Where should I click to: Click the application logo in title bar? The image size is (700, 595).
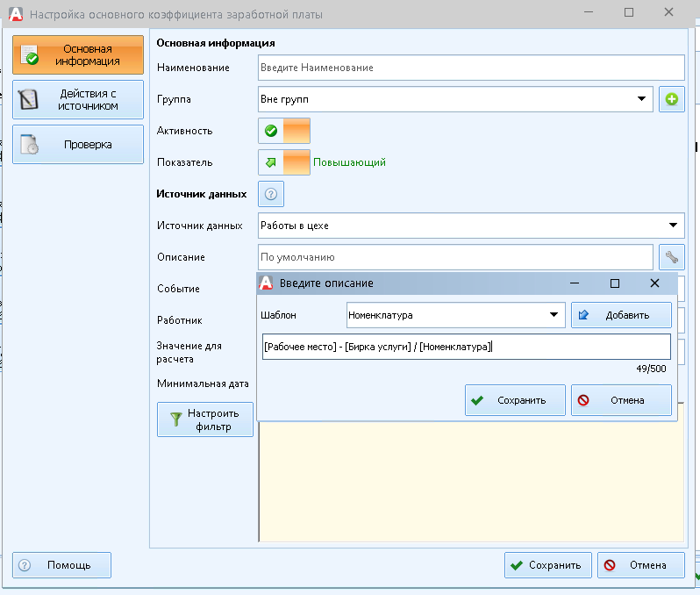tap(16, 14)
